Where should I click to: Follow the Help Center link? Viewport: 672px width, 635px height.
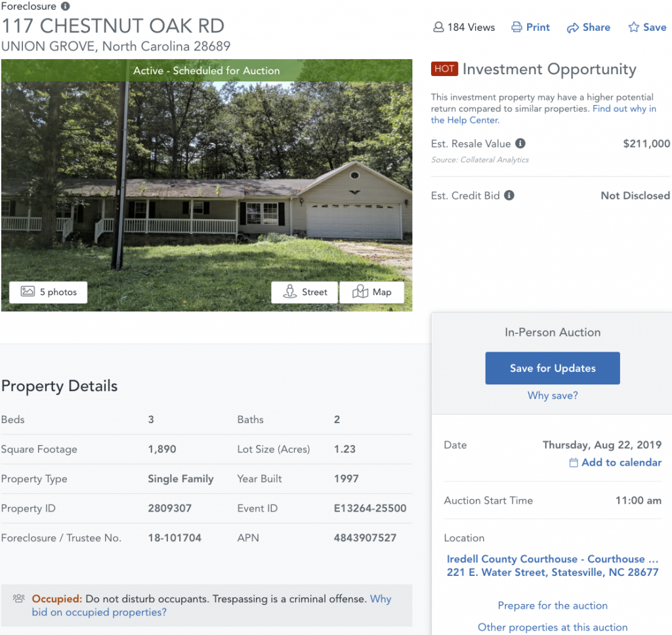click(465, 120)
